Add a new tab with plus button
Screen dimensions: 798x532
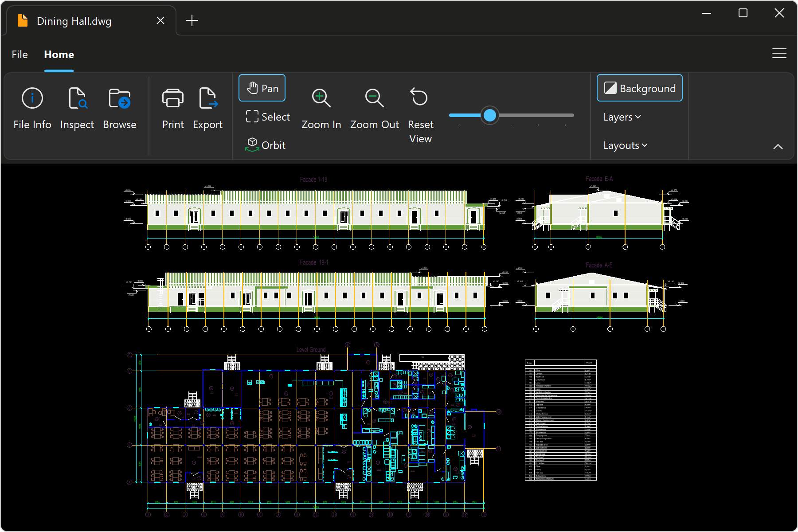click(x=192, y=21)
